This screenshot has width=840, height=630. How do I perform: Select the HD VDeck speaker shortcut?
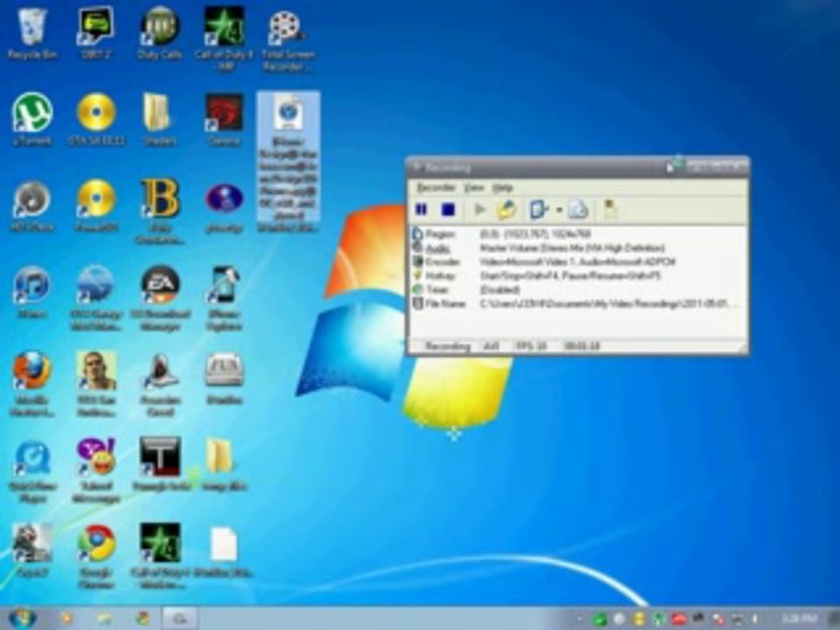[x=32, y=206]
